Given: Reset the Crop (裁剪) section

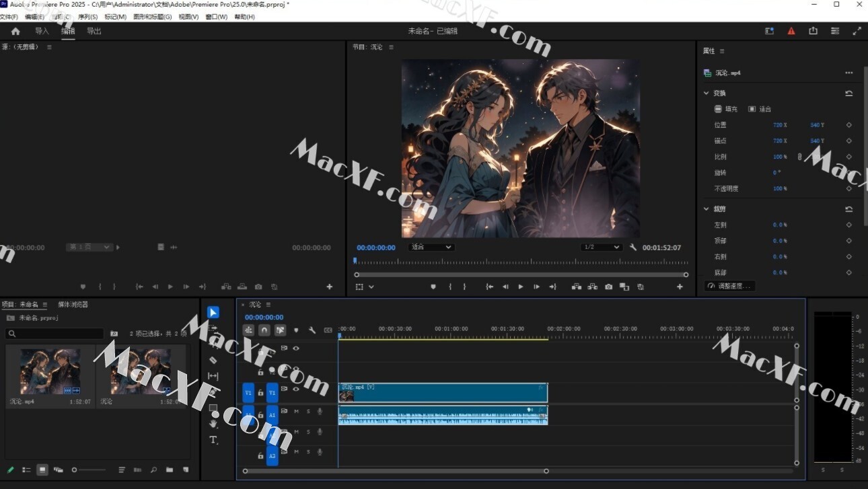Looking at the screenshot, I should [x=849, y=209].
